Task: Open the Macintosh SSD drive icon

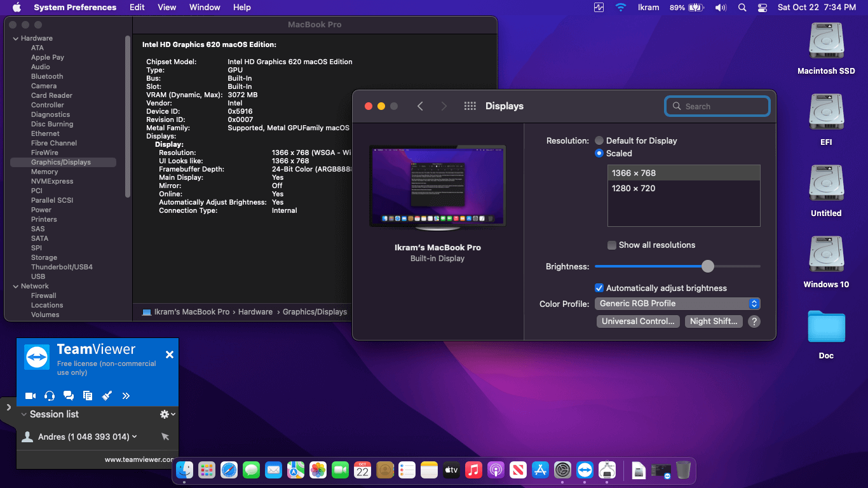Action: pyautogui.click(x=826, y=42)
